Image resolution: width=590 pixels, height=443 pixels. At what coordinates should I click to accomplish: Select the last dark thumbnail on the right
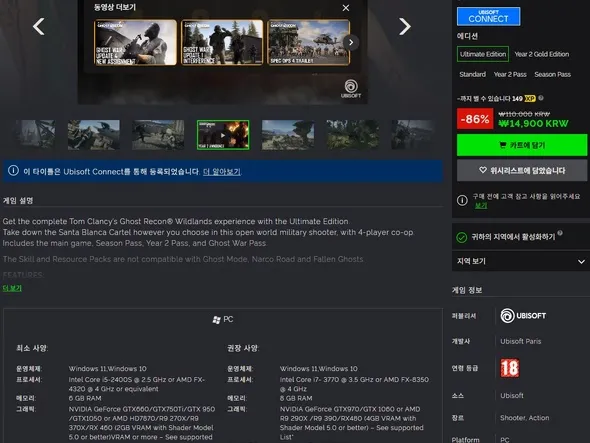tap(412, 135)
